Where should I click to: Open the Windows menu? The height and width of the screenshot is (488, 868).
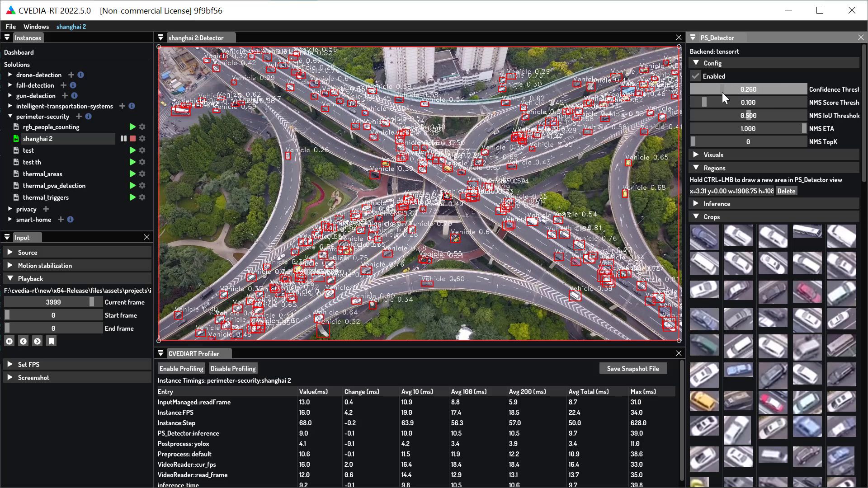click(36, 26)
